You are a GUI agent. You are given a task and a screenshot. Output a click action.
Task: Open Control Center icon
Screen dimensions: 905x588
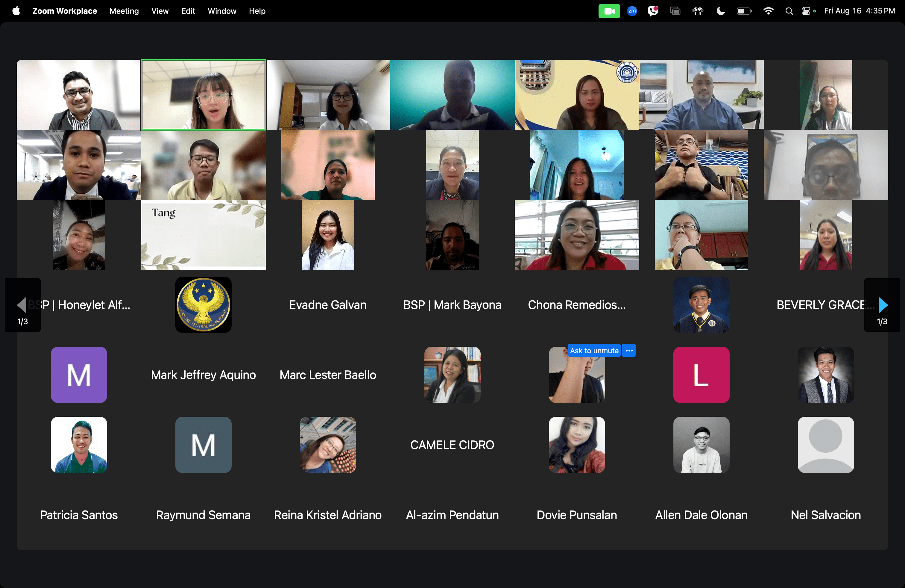[x=806, y=11]
